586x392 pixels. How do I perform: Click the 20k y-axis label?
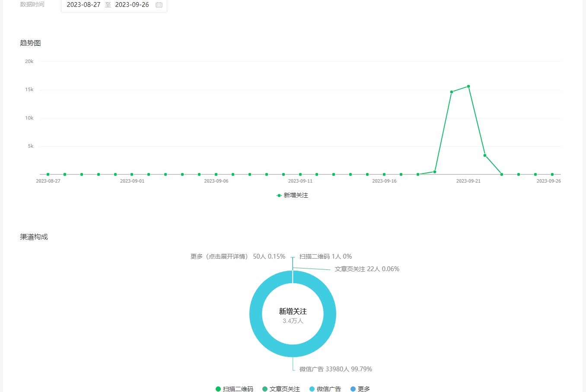tap(29, 61)
